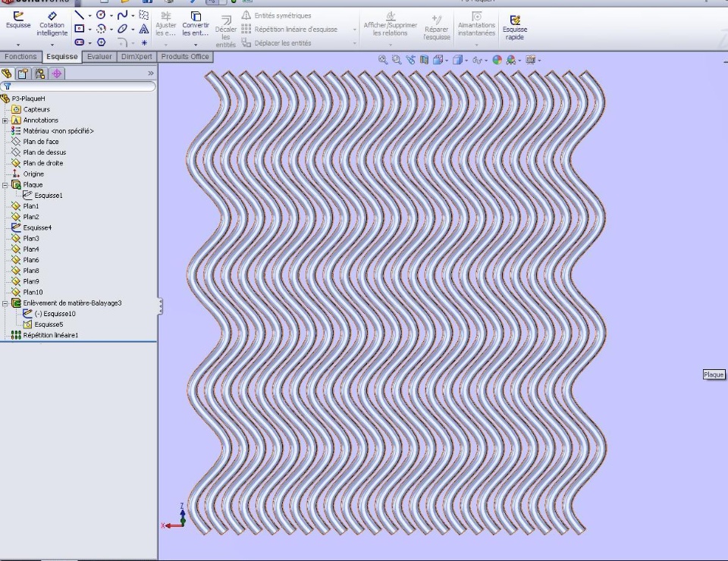Collapse the Plaque feature node
Viewport: 728px width, 561px height.
click(5, 185)
